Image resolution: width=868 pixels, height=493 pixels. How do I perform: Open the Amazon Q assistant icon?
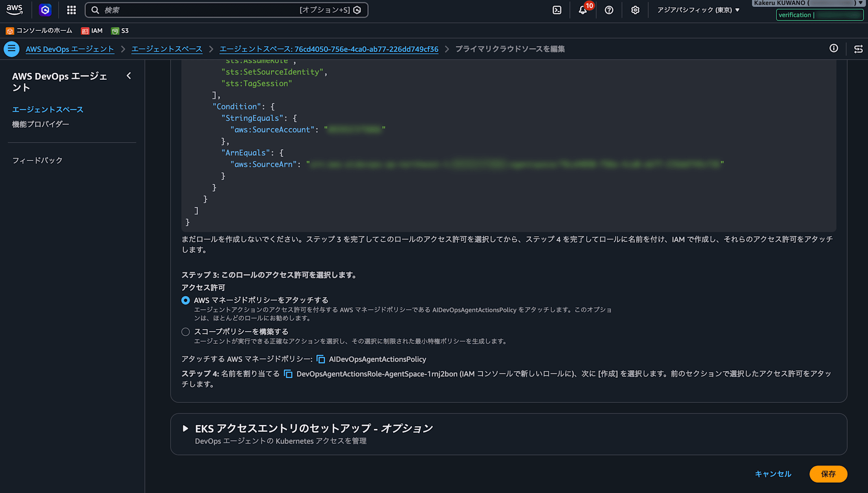tap(45, 10)
